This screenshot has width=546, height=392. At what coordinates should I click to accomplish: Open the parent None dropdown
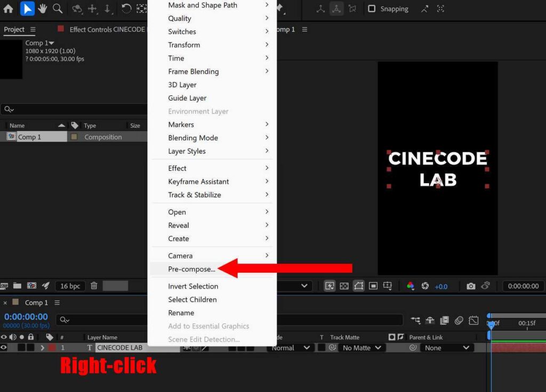447,348
